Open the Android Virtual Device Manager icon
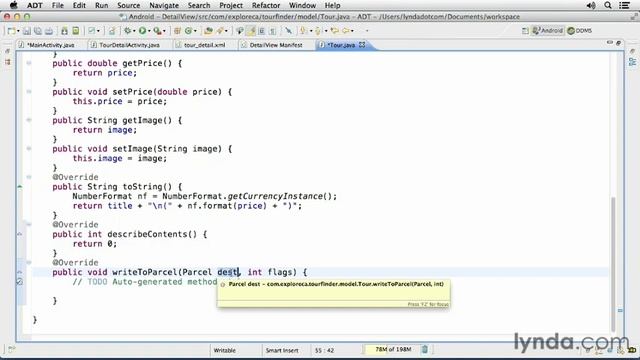 coord(76,31)
